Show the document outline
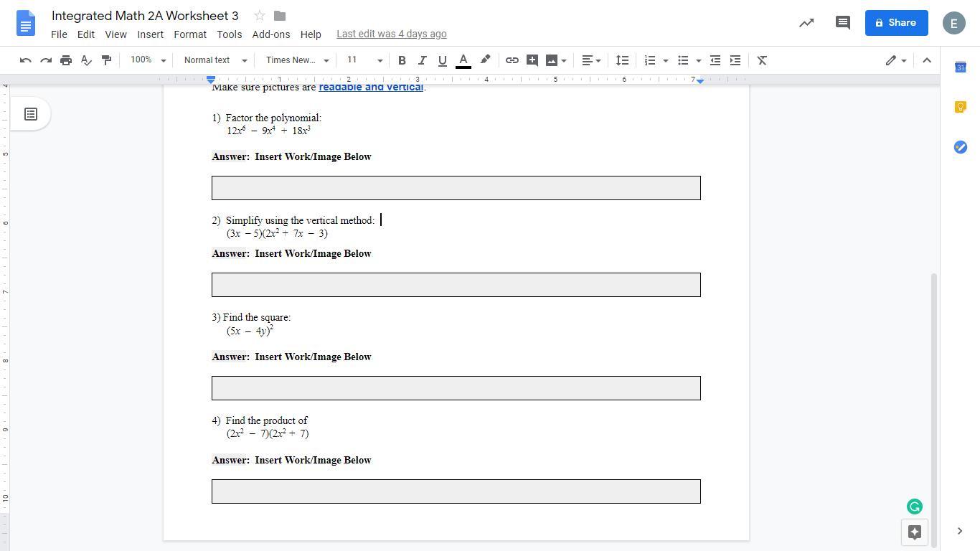Screen dimensions: 980x551 coord(31,114)
